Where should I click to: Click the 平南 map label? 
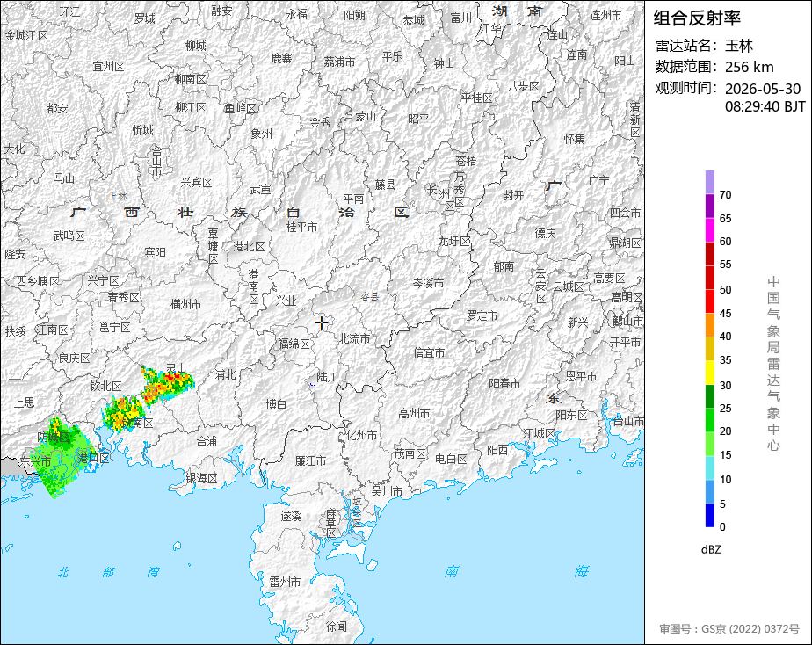tap(353, 199)
